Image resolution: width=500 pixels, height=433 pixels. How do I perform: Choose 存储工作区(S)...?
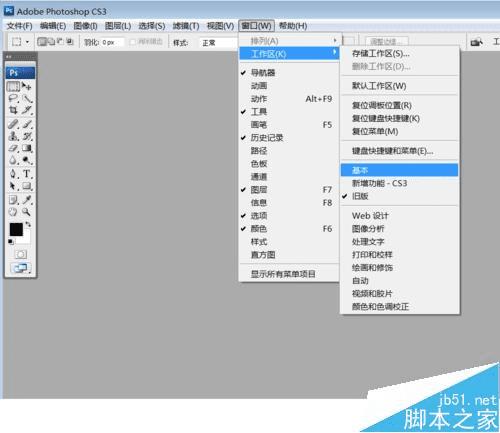(399, 53)
